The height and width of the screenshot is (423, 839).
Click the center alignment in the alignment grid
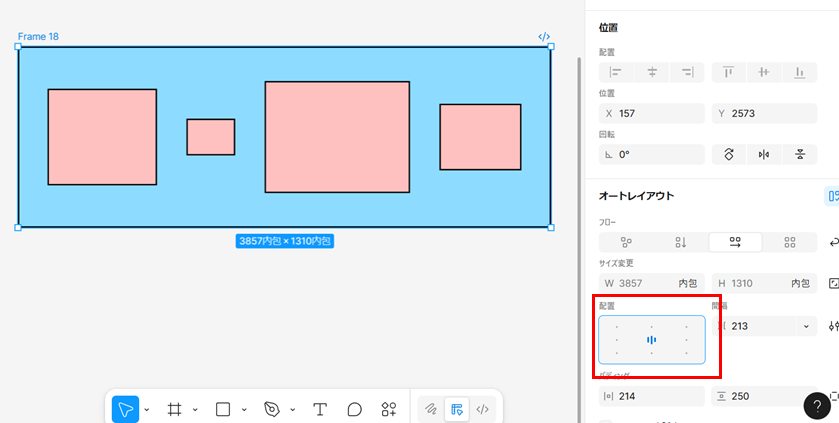click(651, 340)
